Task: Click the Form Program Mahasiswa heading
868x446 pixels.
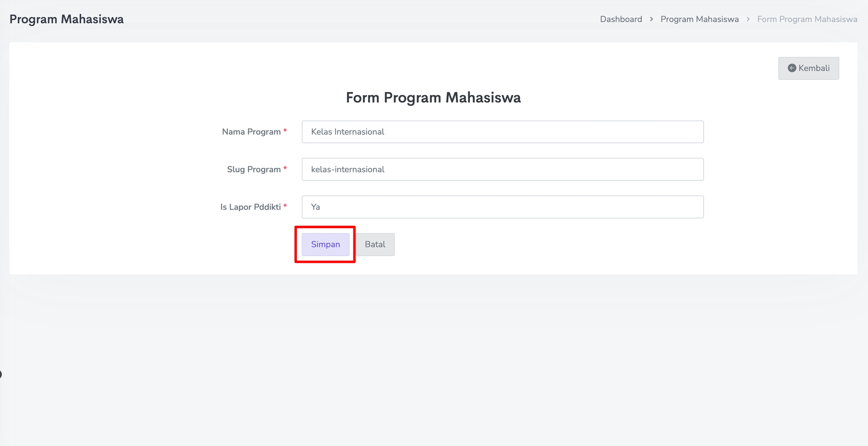Action: point(433,98)
